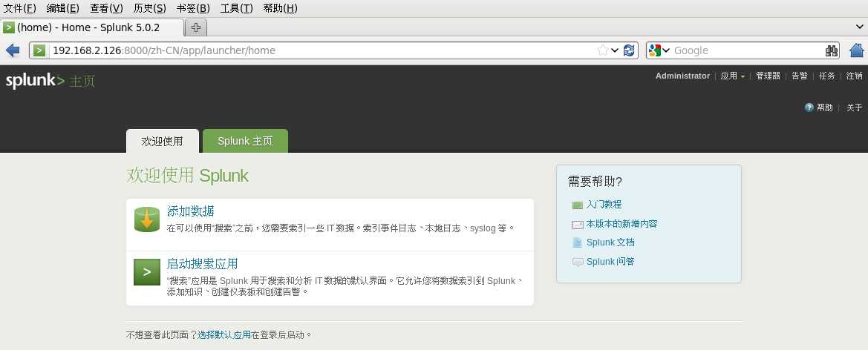Click the 需要帮助? panel heading
This screenshot has height=350, width=868.
595,182
